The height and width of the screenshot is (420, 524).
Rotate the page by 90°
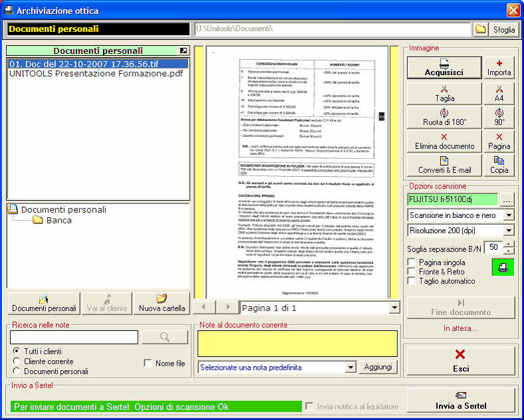(x=499, y=117)
